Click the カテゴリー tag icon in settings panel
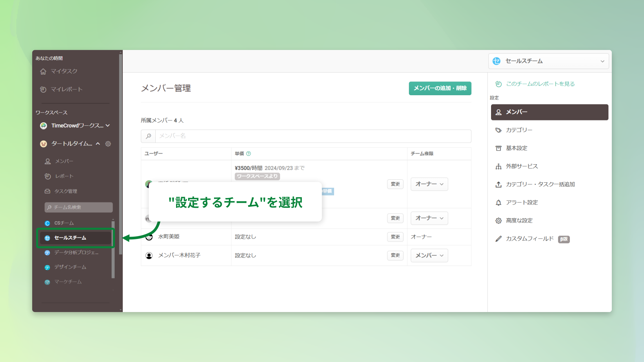This screenshot has height=362, width=644. tap(498, 130)
